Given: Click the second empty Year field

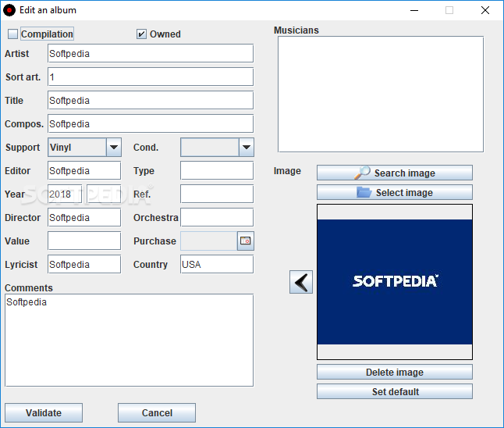Looking at the screenshot, I should point(104,194).
